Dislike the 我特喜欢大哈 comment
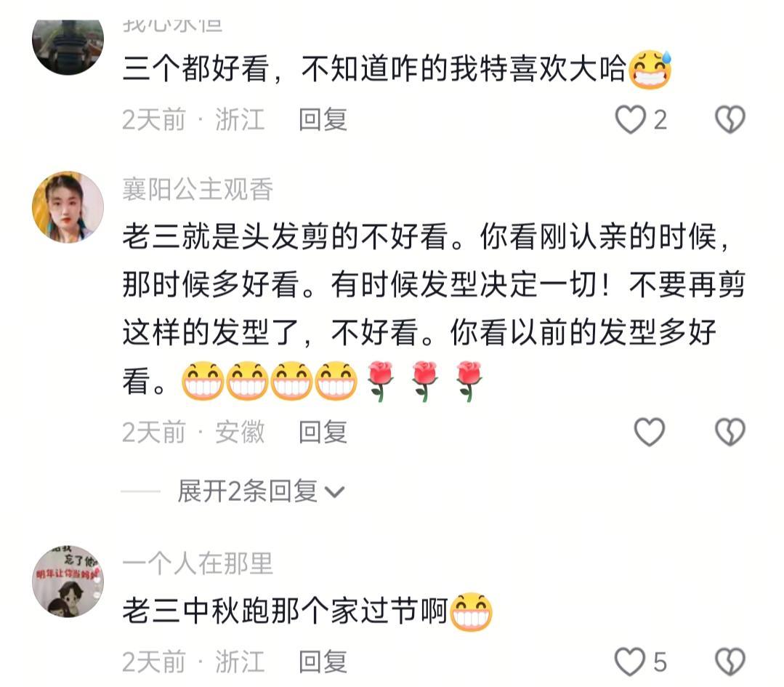784x687 pixels. click(730, 119)
